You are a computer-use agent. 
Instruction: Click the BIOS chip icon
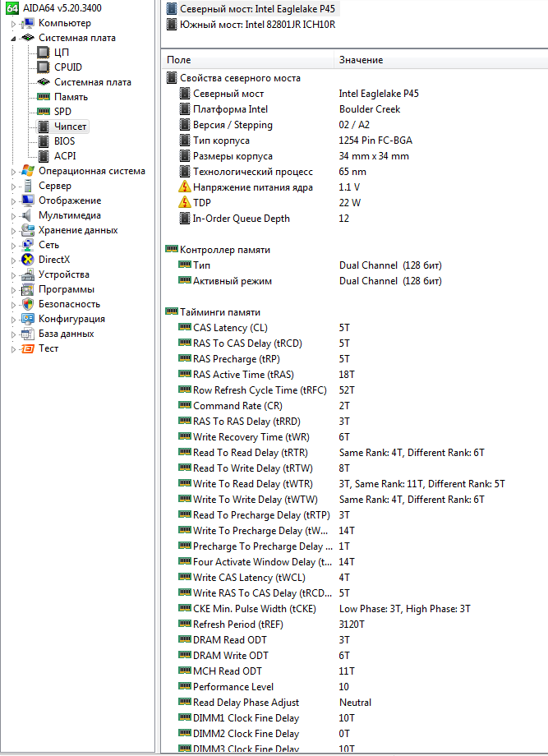[44, 141]
